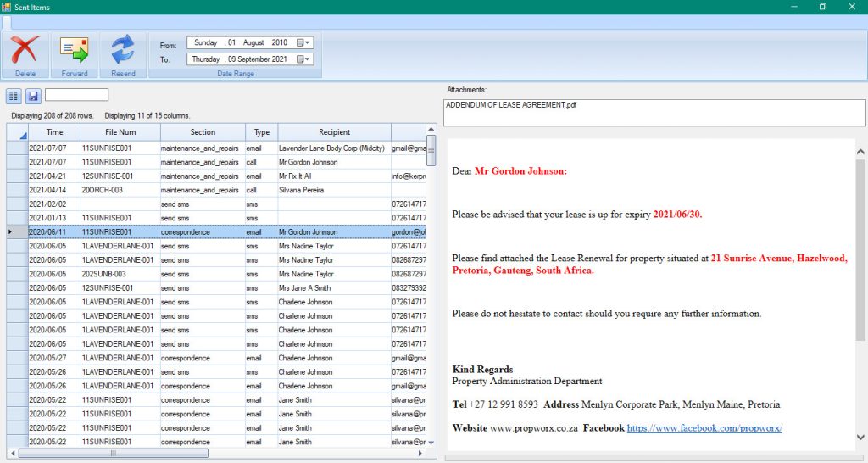Open the Facebook propworx link
This screenshot has height=463, width=868.
[x=704, y=428]
